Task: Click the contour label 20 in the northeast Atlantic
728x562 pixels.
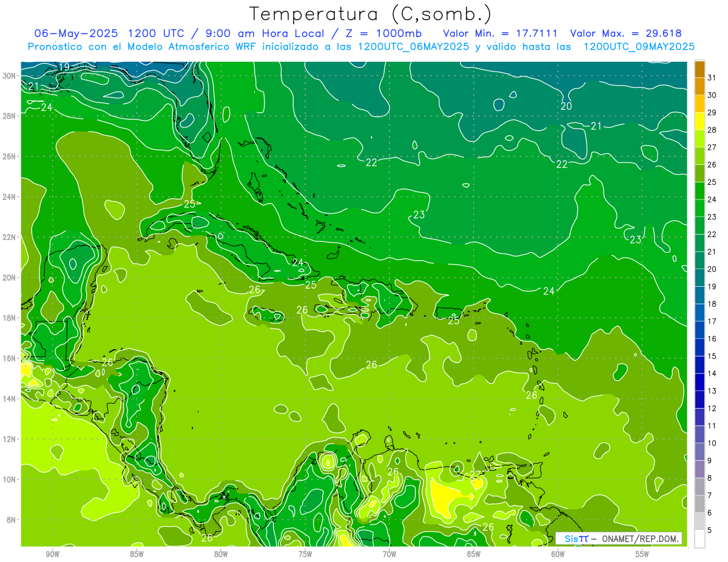Action: click(566, 106)
